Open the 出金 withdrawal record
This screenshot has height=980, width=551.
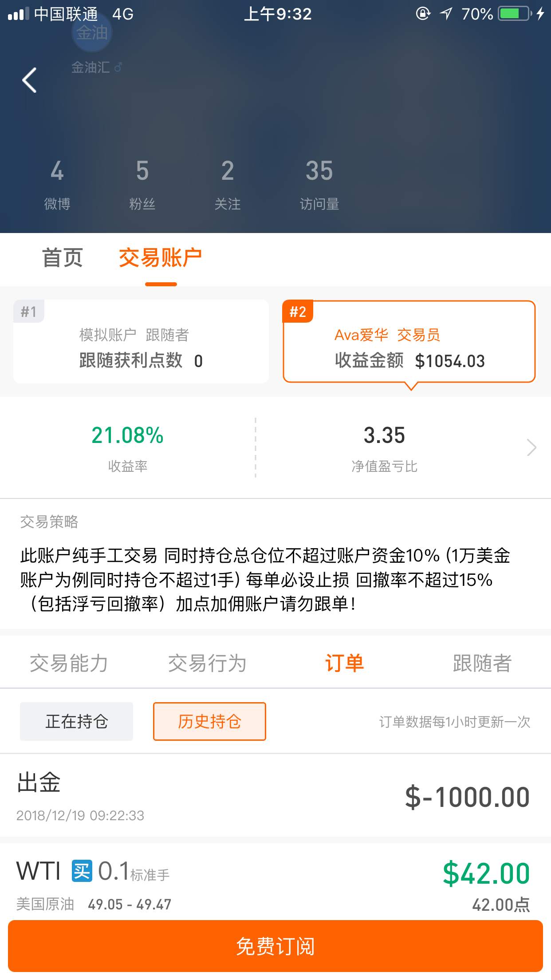coord(275,796)
